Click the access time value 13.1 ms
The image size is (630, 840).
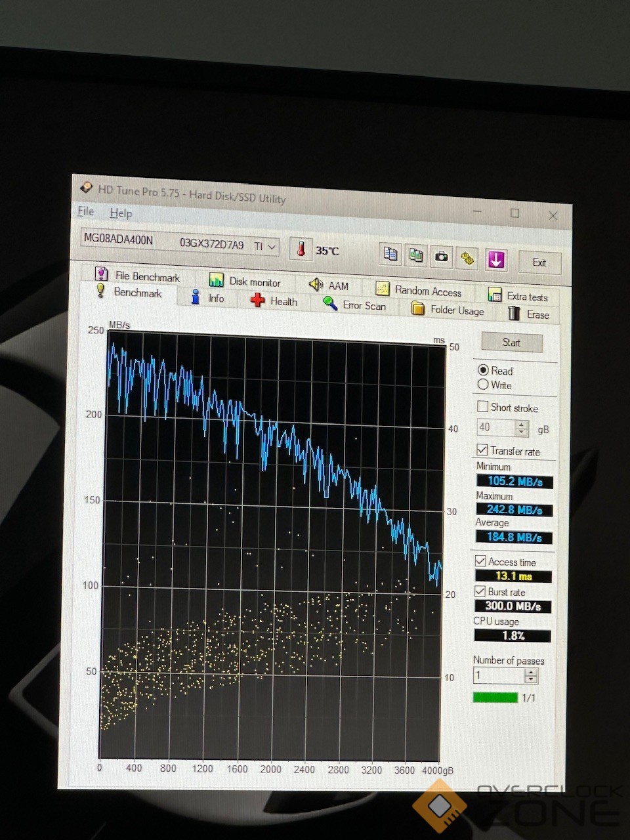pos(513,576)
